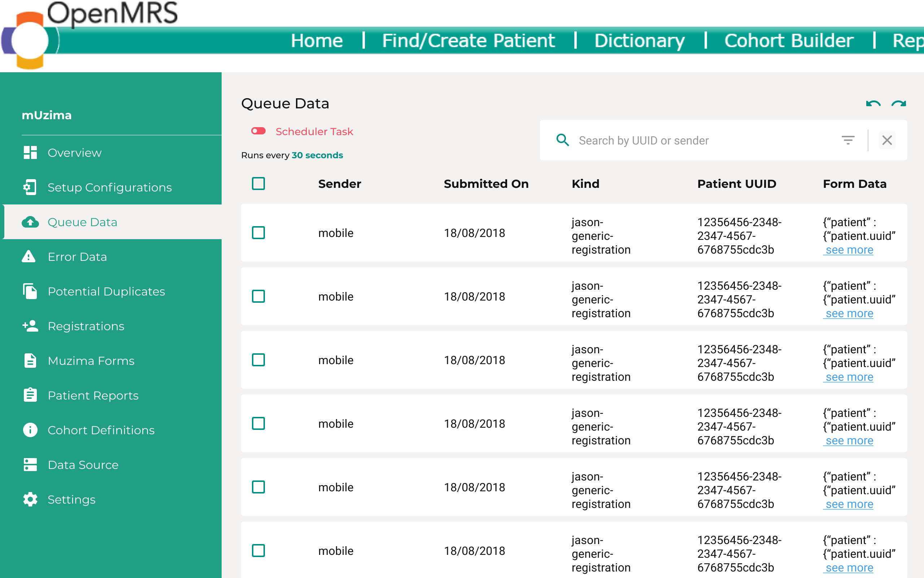Screen dimensions: 924x578
Task: Click the mUzima sidebar heading
Action: point(47,115)
